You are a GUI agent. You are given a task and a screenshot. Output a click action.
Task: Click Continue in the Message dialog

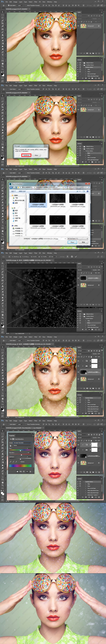tap(26, 155)
